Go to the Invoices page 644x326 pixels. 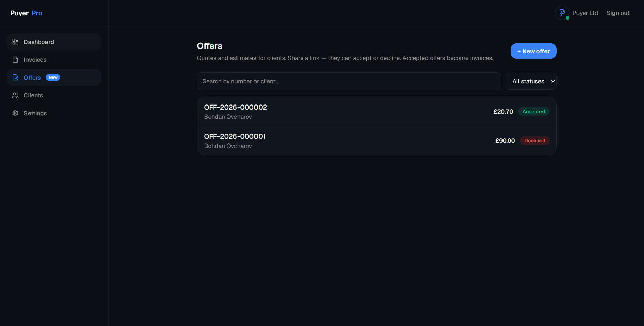[x=35, y=60]
